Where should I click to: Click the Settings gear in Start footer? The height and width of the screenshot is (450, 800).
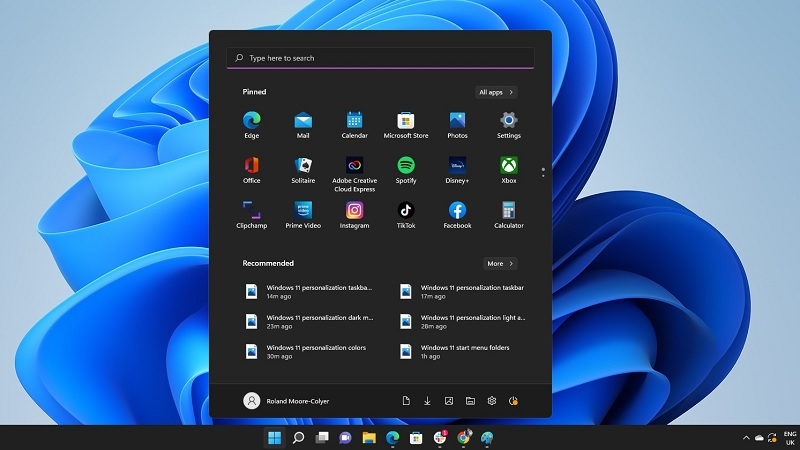pyautogui.click(x=492, y=401)
